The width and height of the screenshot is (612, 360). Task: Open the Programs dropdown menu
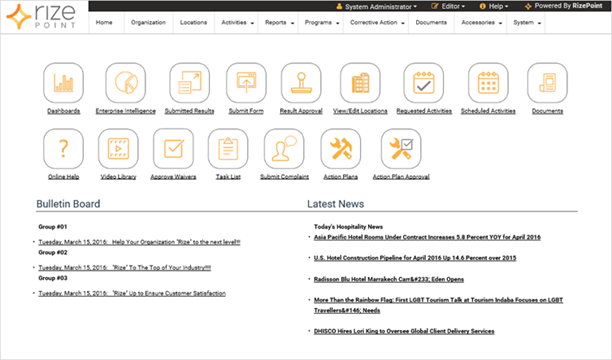(x=322, y=23)
